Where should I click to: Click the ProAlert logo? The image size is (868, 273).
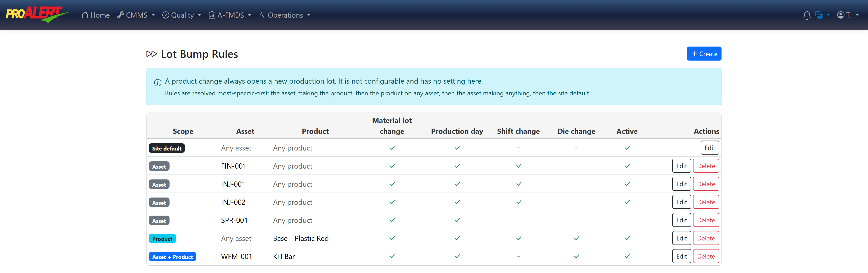[37, 14]
